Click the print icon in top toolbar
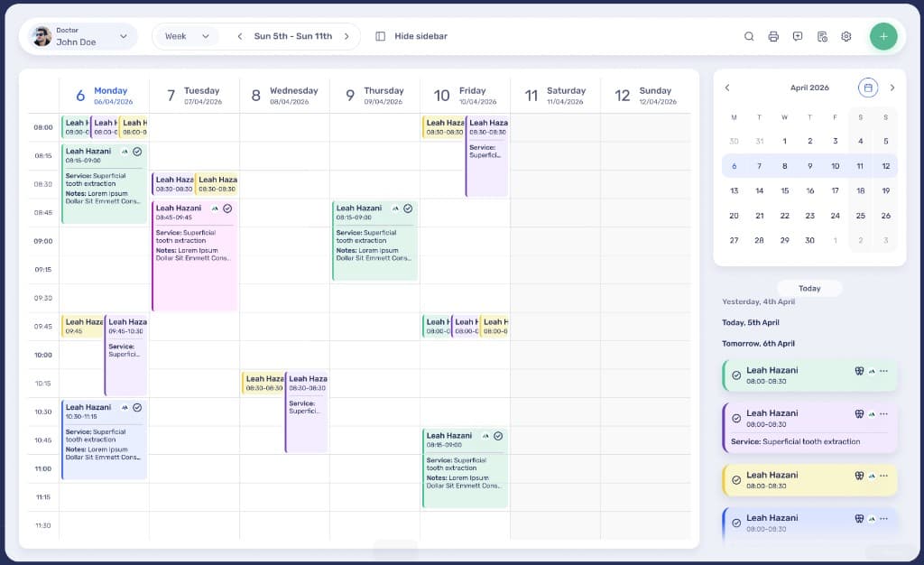The height and width of the screenshot is (565, 924). click(773, 36)
